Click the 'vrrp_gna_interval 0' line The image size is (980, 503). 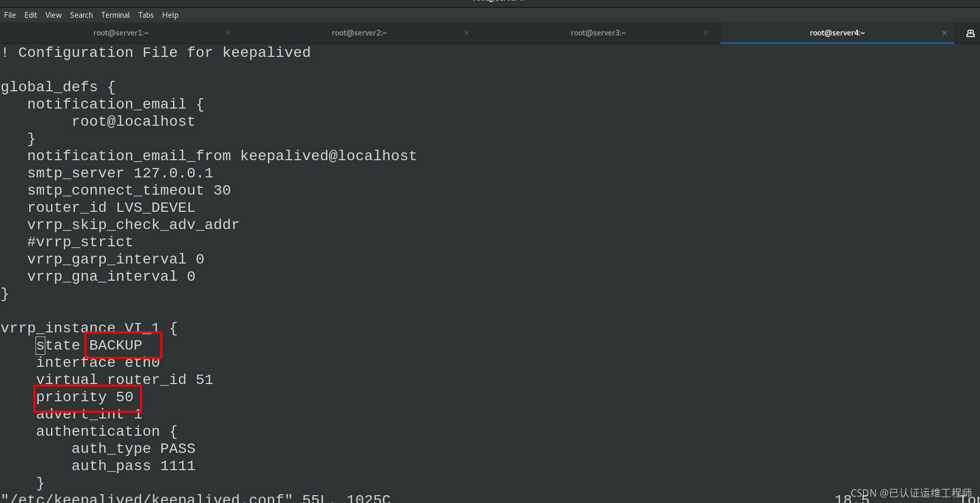coord(111,277)
